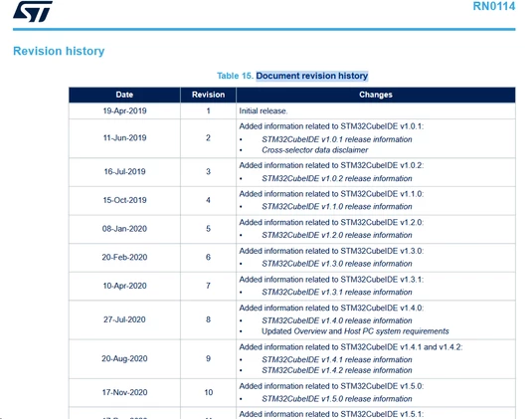The height and width of the screenshot is (419, 532).
Task: Click the Table 15. caption label
Action: point(235,76)
